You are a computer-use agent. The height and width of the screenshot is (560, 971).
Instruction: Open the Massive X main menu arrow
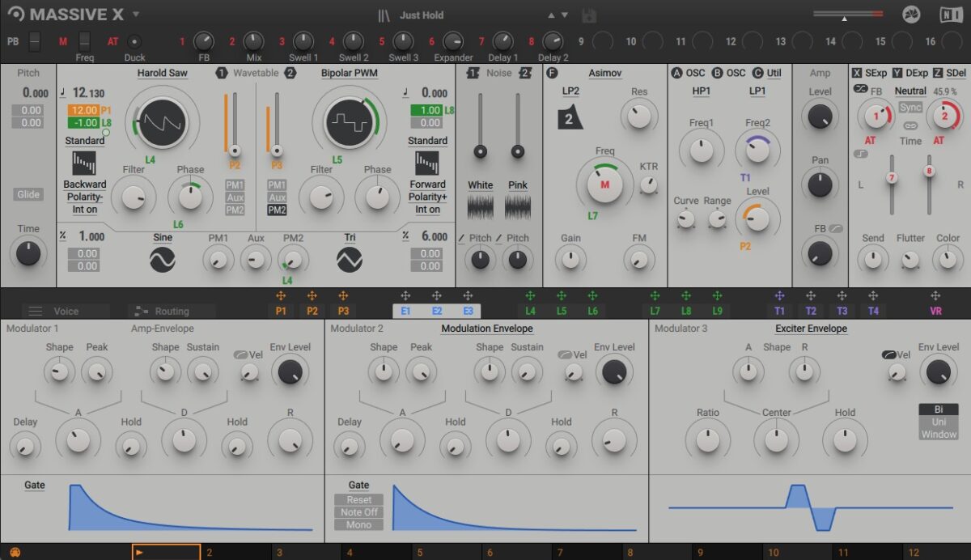tap(136, 14)
